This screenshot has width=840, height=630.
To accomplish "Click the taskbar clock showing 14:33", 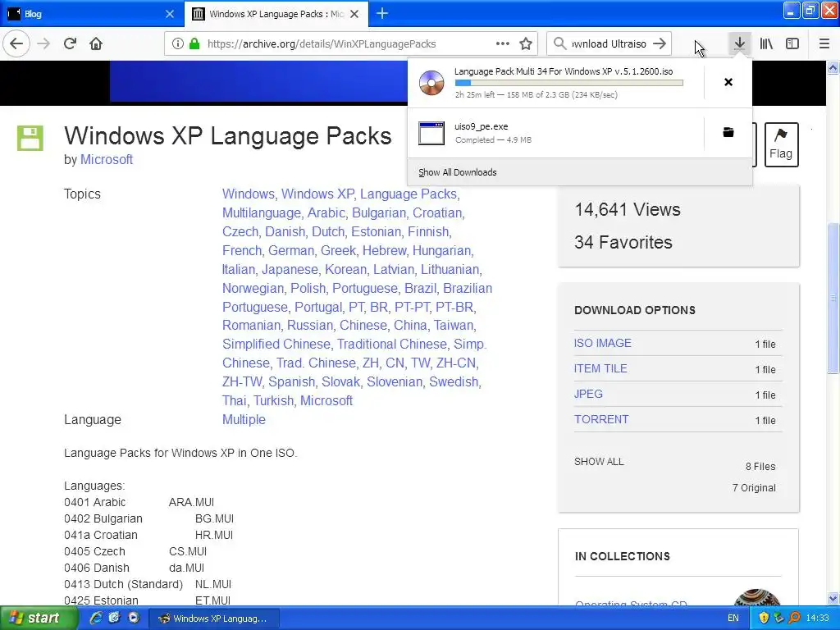I will [x=817, y=618].
